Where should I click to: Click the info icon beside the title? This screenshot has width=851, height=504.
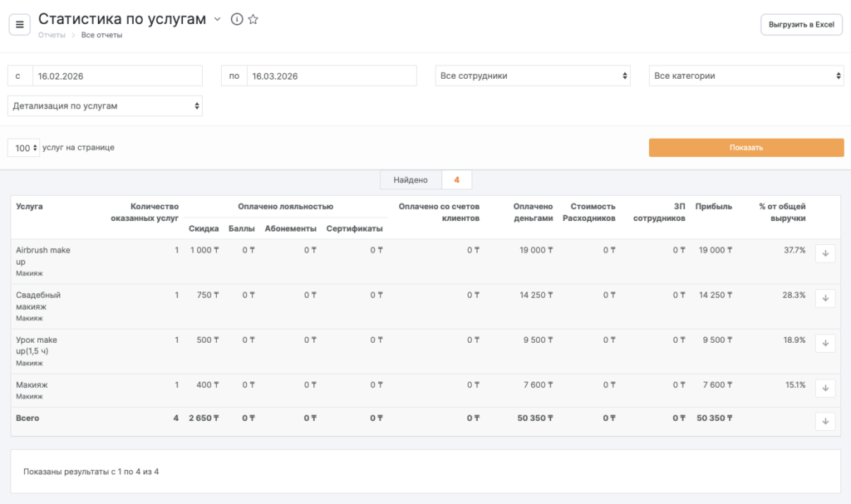pos(237,20)
